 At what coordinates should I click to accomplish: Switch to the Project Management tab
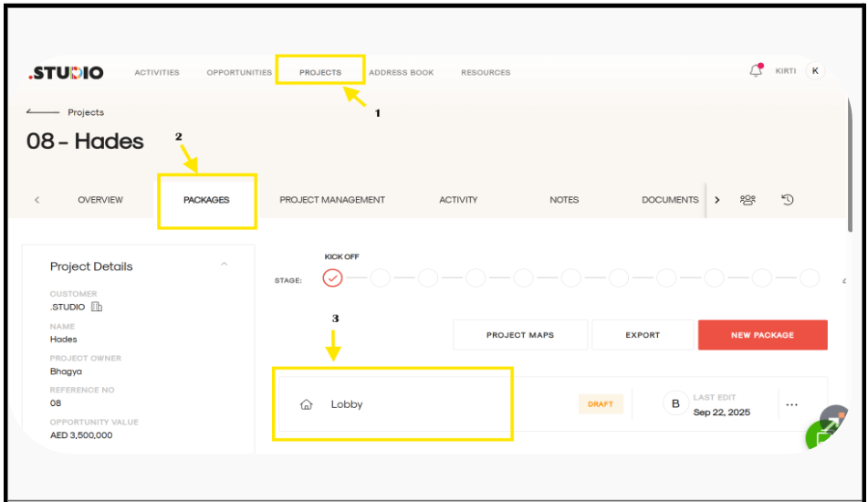(332, 200)
